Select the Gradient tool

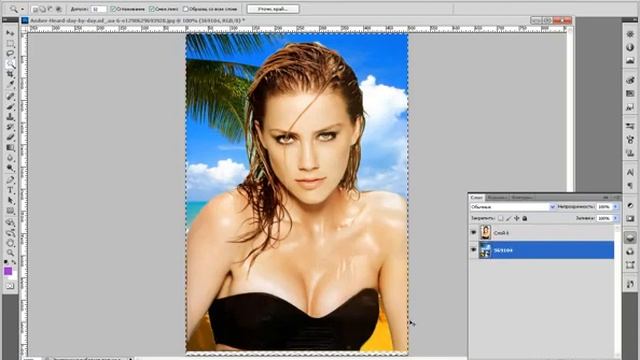coord(10,148)
